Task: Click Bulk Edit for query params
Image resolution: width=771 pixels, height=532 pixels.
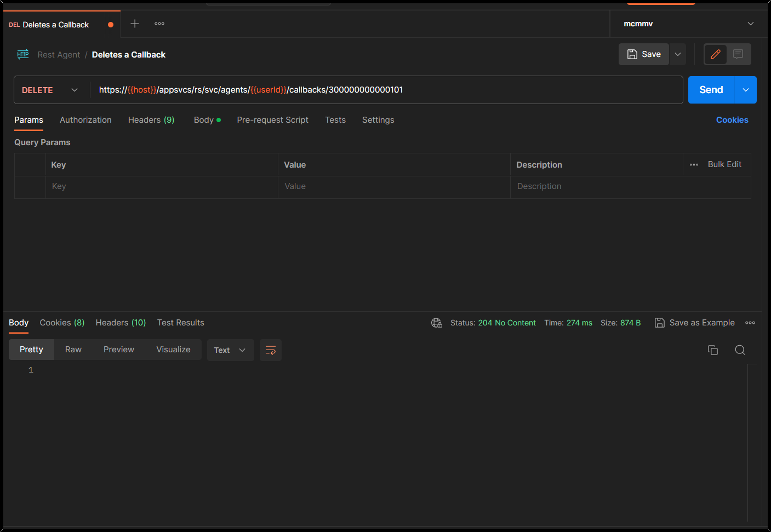Action: coord(724,164)
